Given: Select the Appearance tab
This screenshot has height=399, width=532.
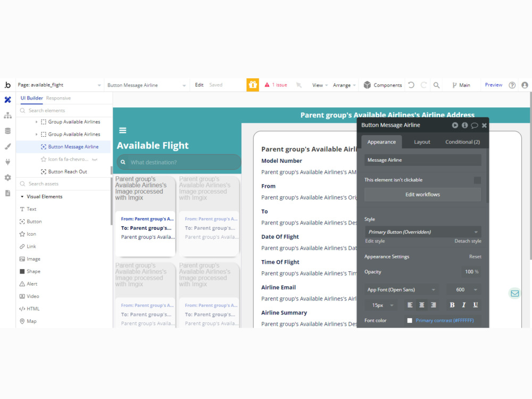Looking at the screenshot, I should 381,142.
